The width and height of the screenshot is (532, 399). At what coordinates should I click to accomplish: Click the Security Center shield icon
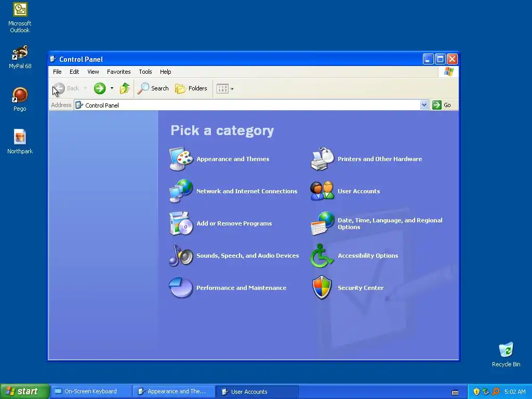[322, 288]
